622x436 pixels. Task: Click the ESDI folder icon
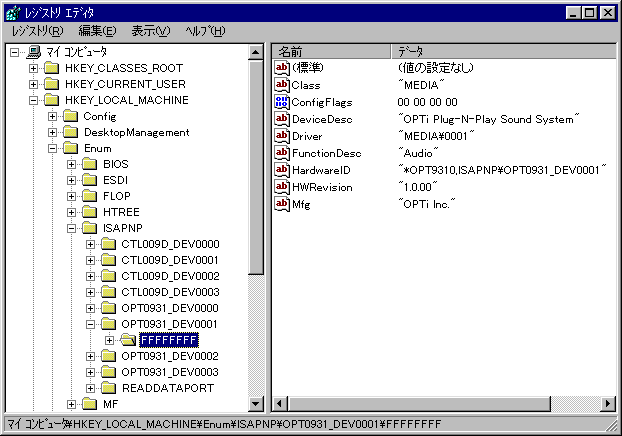tap(90, 180)
